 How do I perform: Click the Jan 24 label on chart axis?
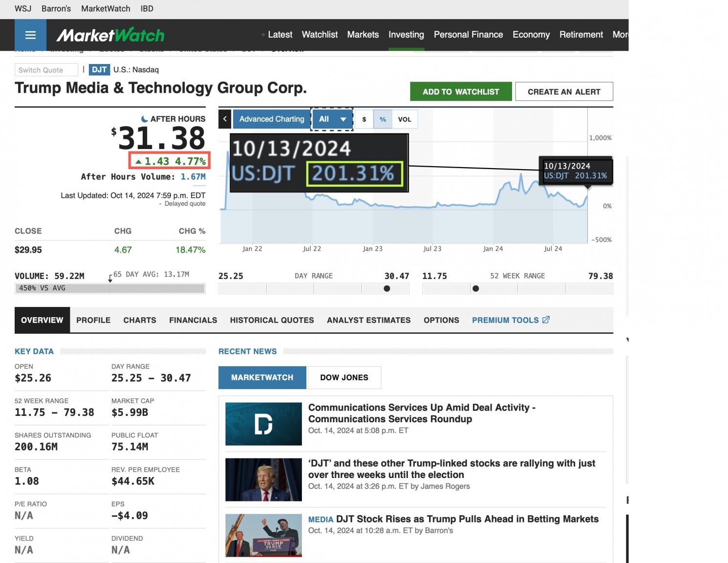[493, 249]
